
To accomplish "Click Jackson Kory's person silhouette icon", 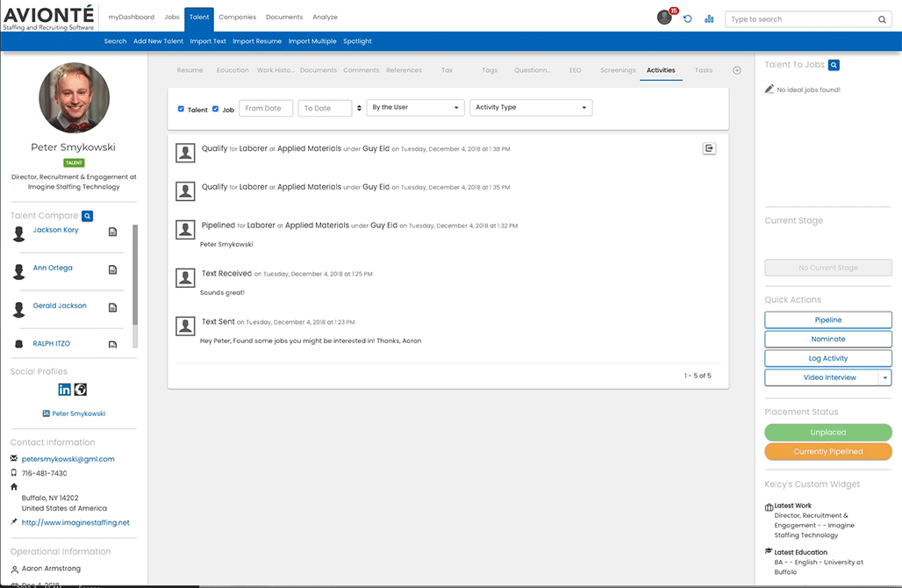I will [19, 233].
